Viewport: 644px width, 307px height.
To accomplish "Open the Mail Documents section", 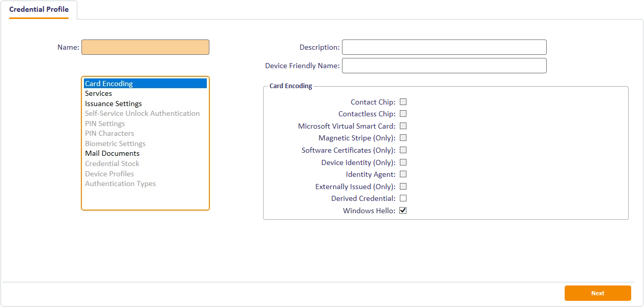I will click(x=112, y=153).
